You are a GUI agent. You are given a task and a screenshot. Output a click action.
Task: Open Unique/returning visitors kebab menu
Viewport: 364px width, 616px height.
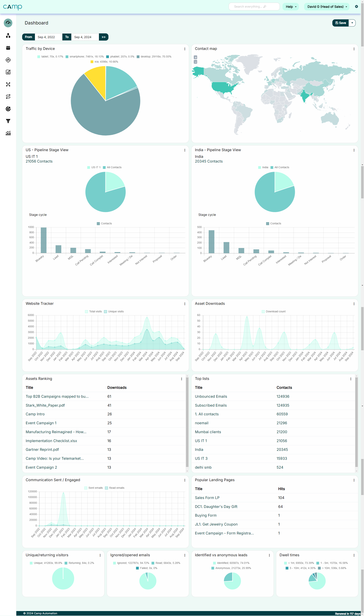(x=100, y=555)
